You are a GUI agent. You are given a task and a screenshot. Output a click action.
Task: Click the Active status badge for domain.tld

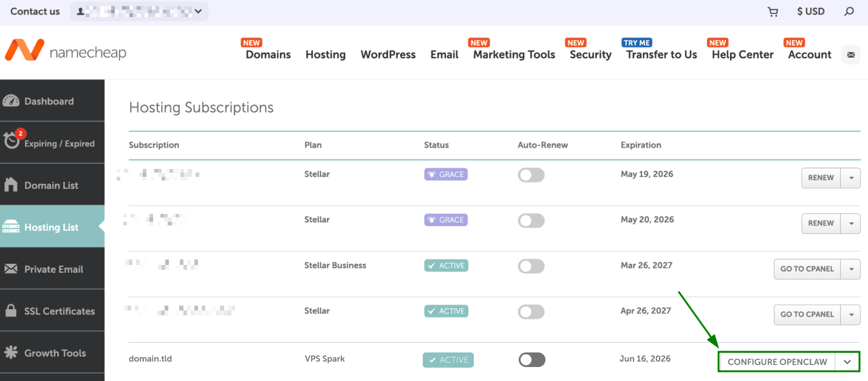[x=448, y=360]
